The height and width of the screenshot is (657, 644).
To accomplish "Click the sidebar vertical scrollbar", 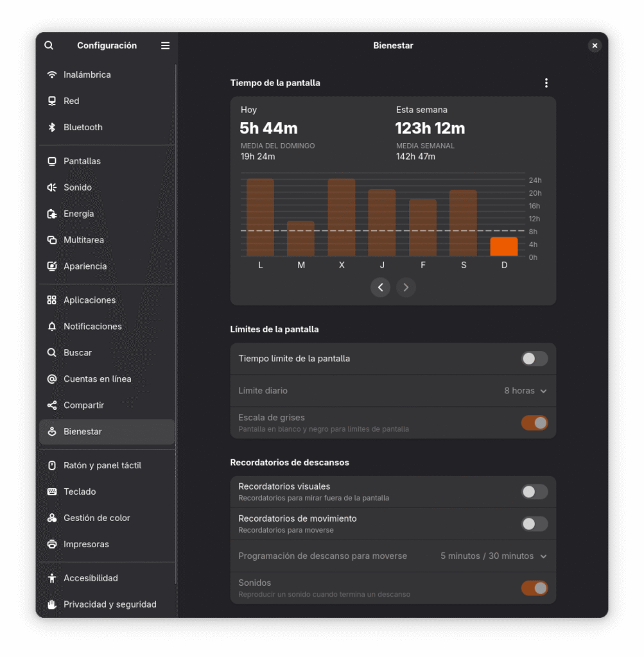I will 176,321.
